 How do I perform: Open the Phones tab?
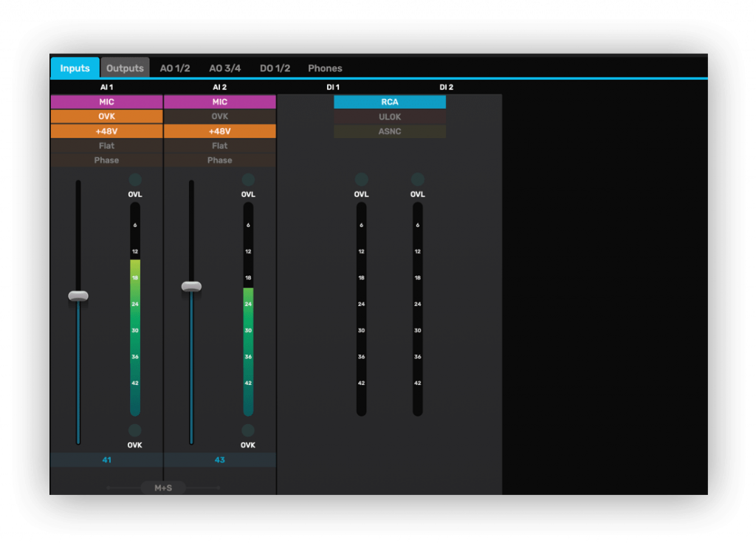(325, 67)
